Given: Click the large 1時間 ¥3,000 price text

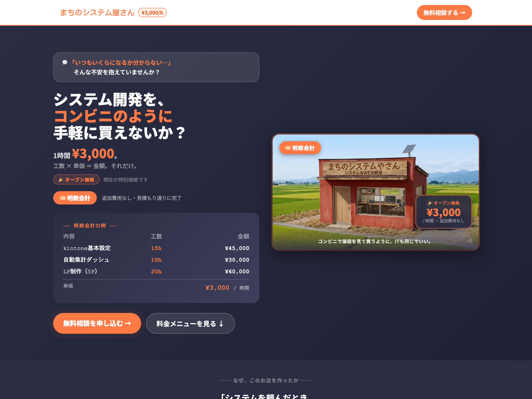Looking at the screenshot, I should [85, 154].
